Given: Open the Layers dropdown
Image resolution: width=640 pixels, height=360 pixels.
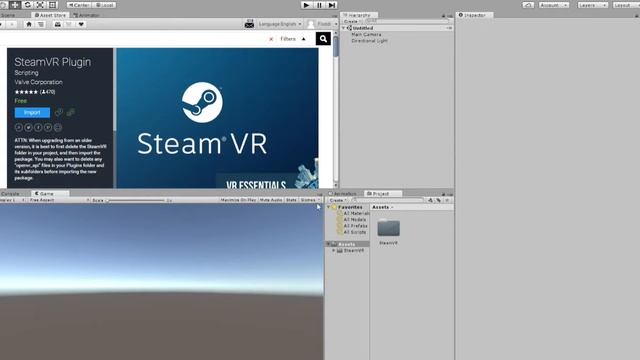Looking at the screenshot, I should click(x=592, y=5).
